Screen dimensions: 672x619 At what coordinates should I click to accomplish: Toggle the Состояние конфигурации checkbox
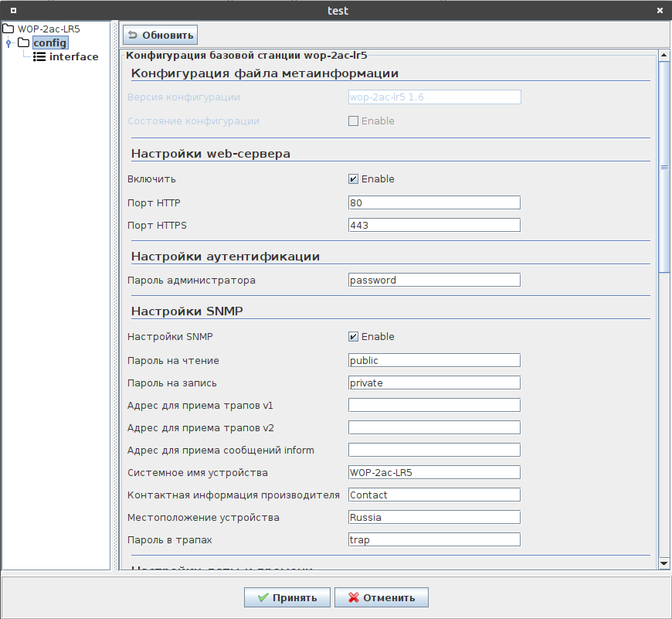coord(353,121)
